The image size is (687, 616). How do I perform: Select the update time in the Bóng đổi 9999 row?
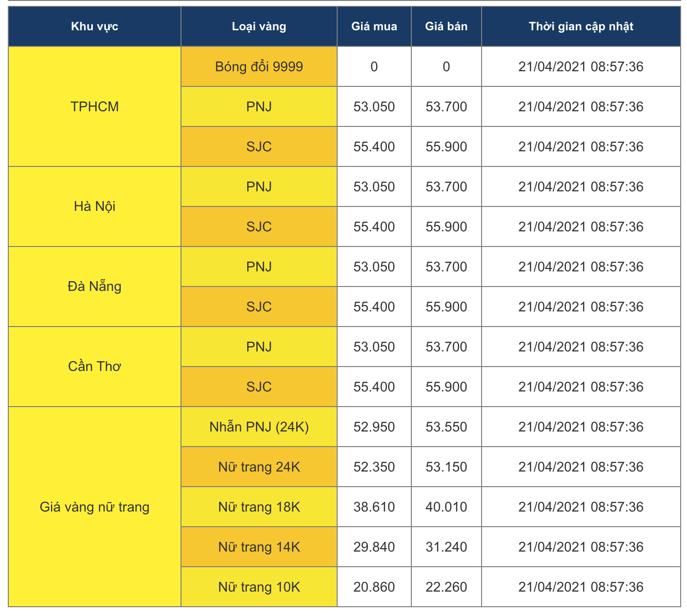[581, 66]
